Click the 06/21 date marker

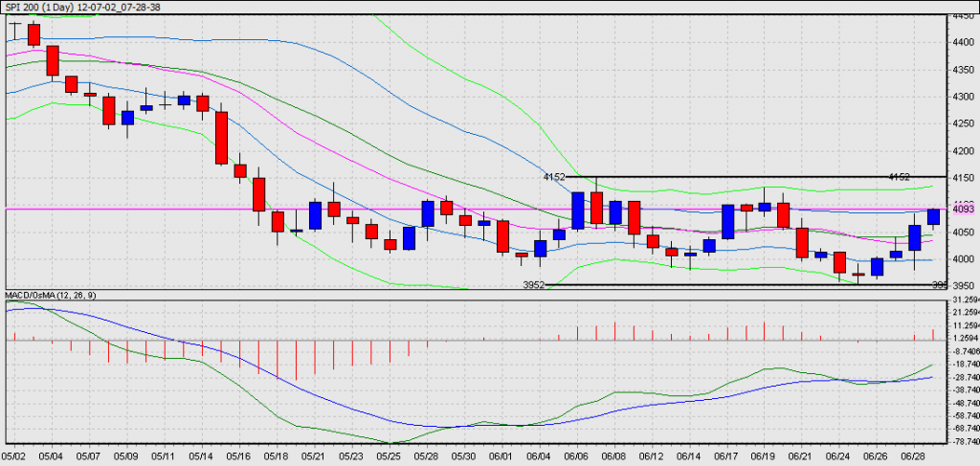801,457
